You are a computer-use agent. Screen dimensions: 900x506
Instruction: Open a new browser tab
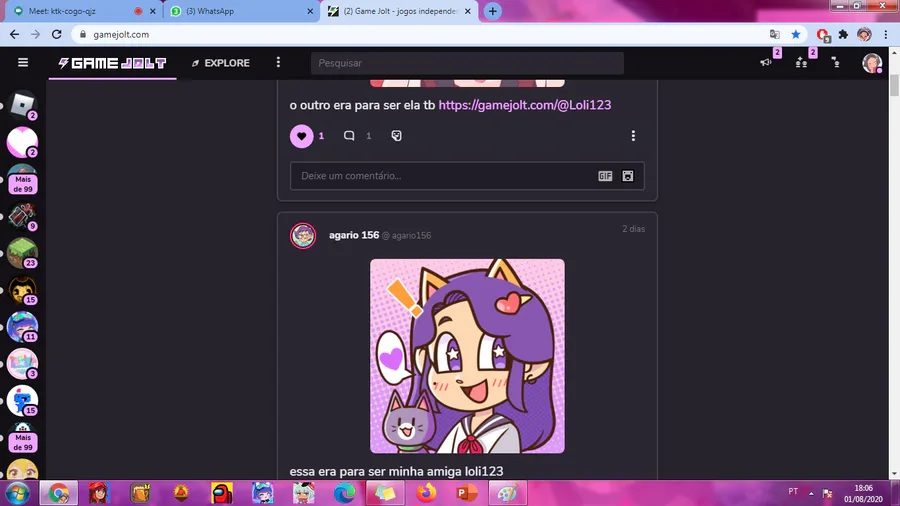point(492,11)
